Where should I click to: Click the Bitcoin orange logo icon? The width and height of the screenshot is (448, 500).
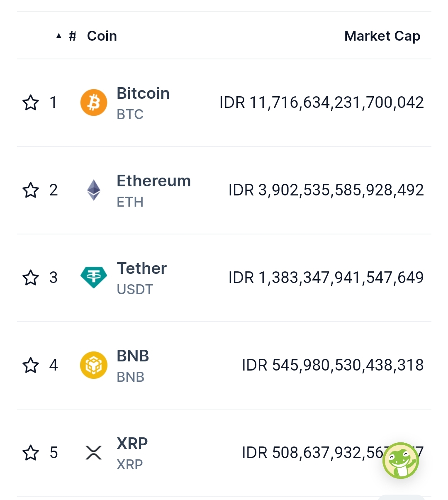(x=93, y=102)
